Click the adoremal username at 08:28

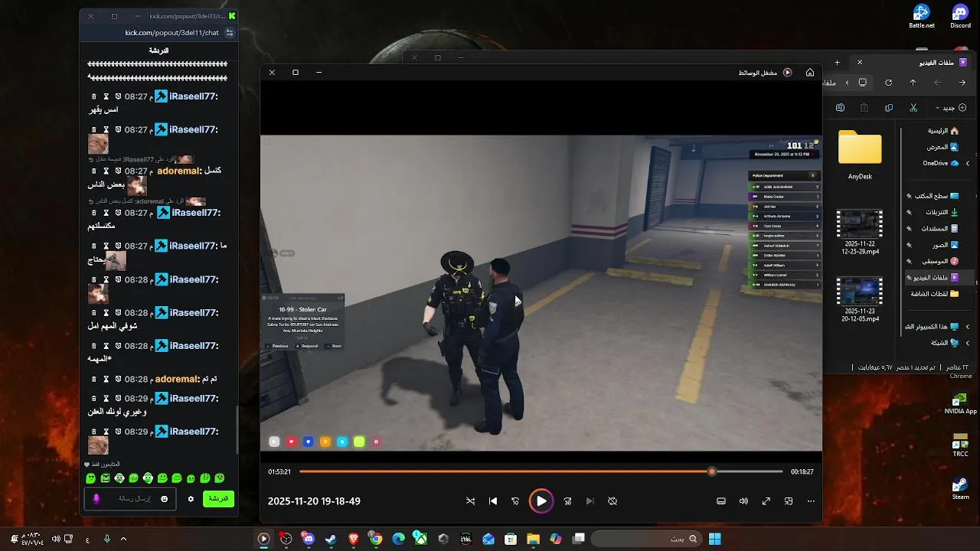[x=177, y=379]
